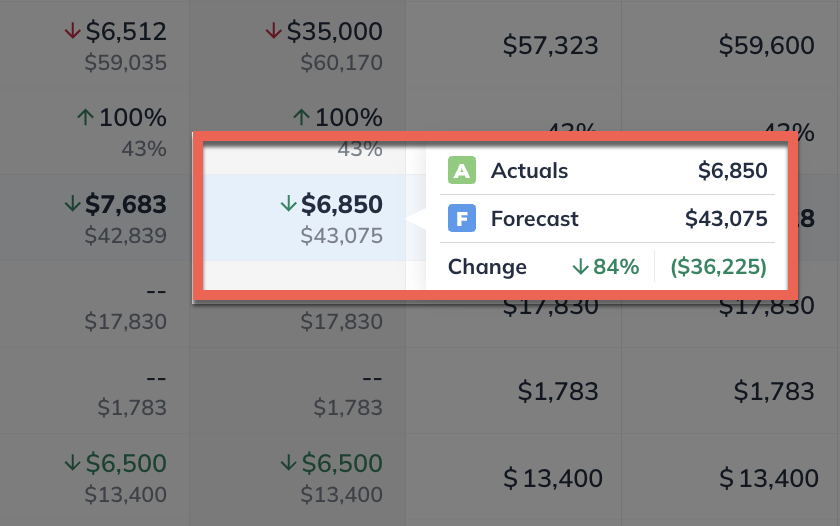This screenshot has width=840, height=526.
Task: Click the $42,839 forecast value
Action: coord(125,236)
